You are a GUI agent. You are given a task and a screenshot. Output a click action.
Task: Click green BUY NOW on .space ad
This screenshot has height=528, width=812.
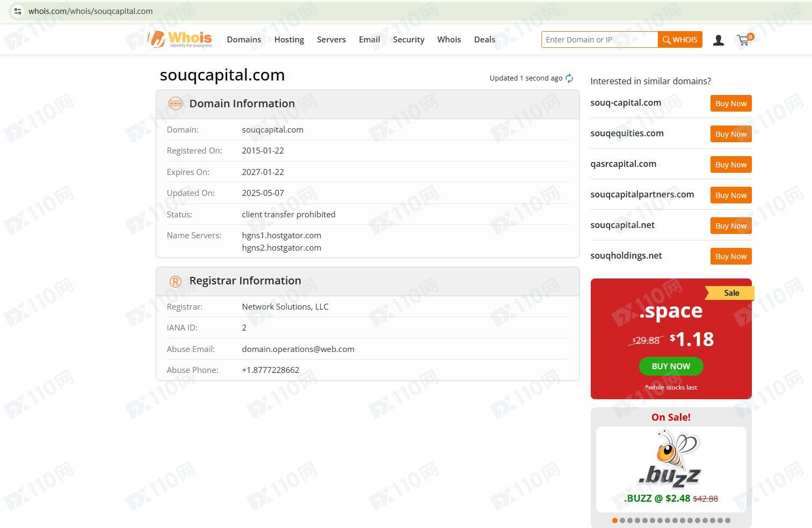(671, 366)
